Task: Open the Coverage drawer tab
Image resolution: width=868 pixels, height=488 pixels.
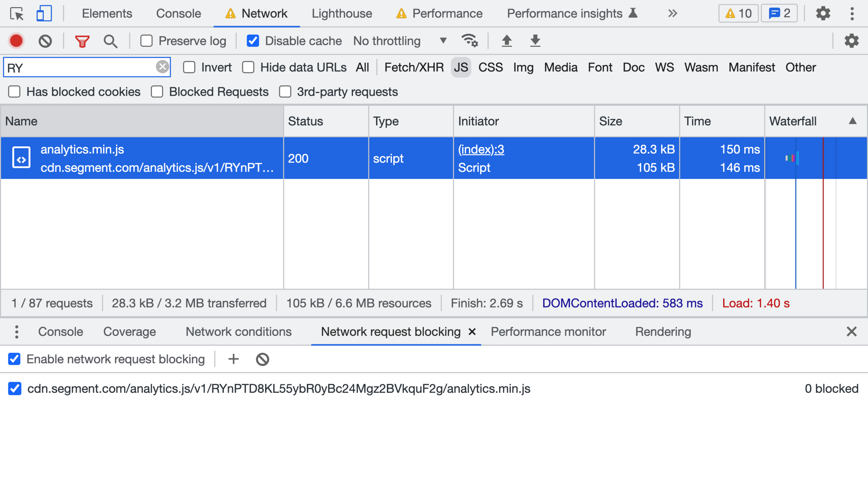Action: [129, 331]
